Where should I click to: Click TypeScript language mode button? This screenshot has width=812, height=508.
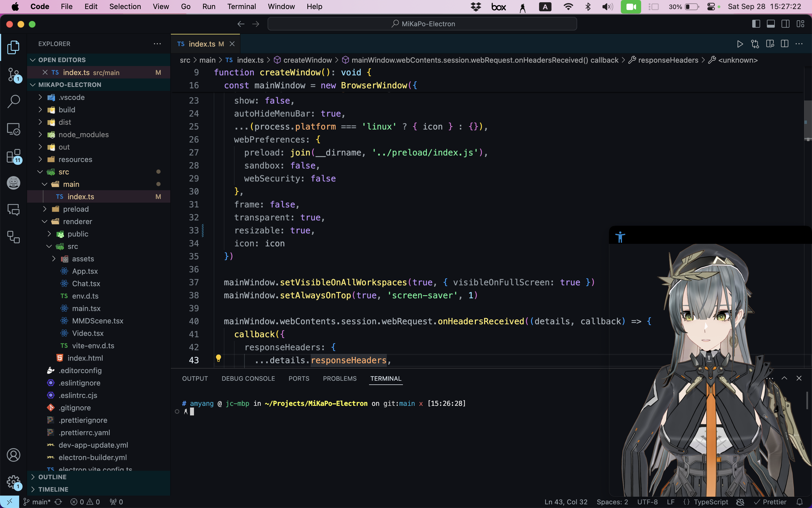tap(711, 502)
